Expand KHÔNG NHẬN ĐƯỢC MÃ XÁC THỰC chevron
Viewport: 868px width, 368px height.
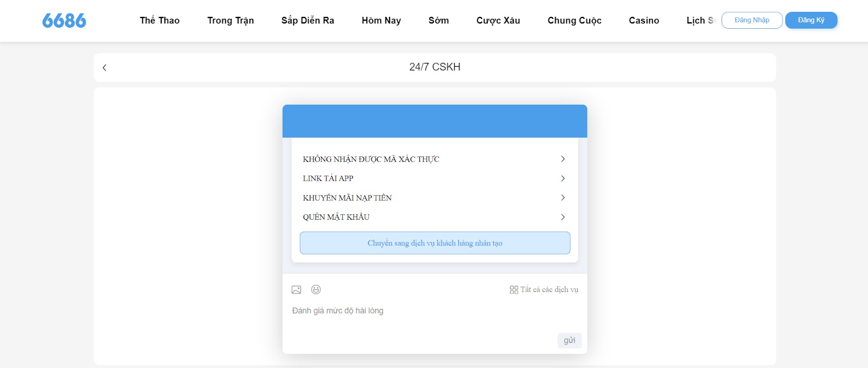pos(563,159)
